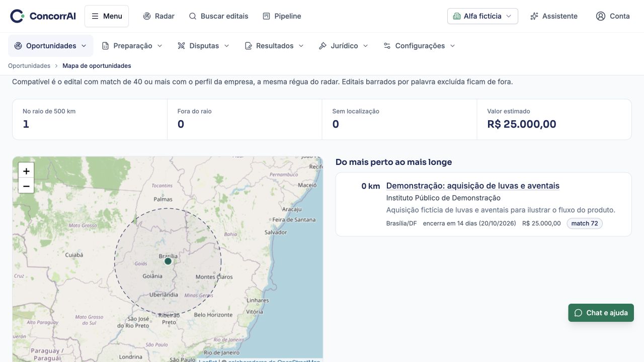Click the Pipeline board icon
The image size is (644, 362).
(267, 16)
